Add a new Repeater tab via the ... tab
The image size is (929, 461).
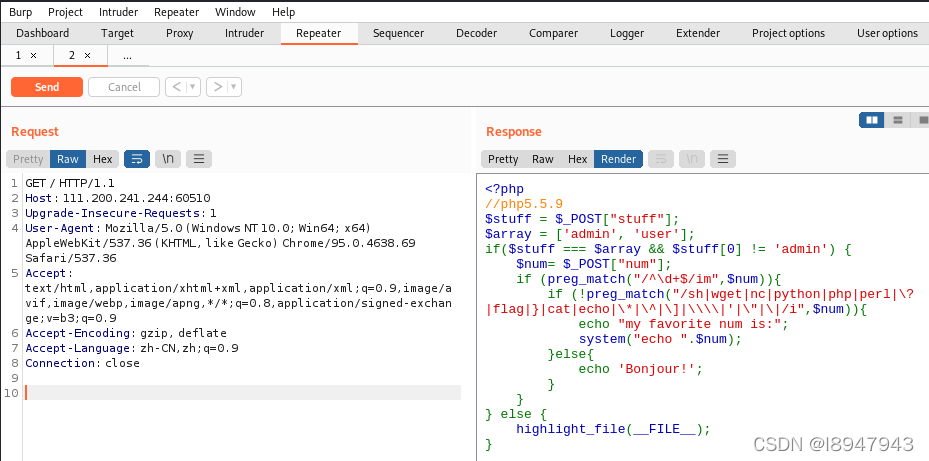click(127, 56)
